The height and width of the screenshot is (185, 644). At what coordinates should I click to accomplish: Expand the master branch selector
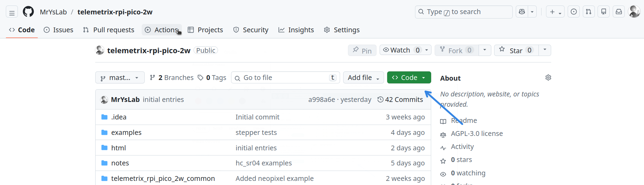tap(120, 78)
